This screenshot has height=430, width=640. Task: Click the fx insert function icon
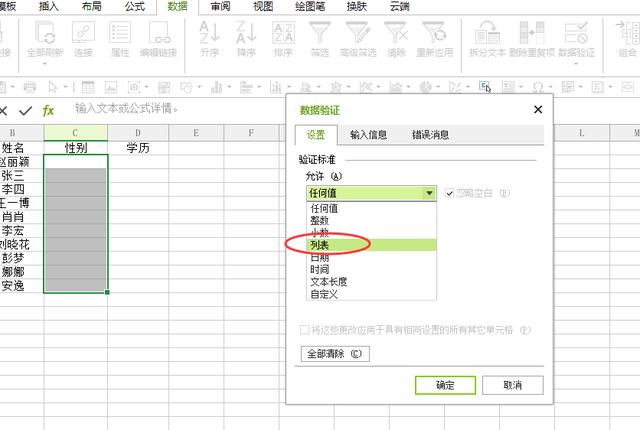pos(48,110)
